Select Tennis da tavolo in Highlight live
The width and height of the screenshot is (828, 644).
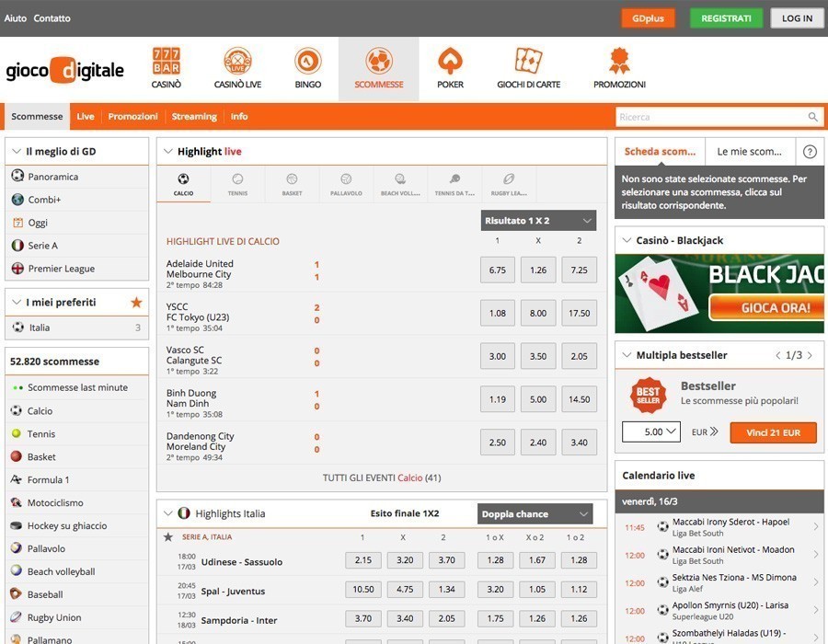click(454, 184)
